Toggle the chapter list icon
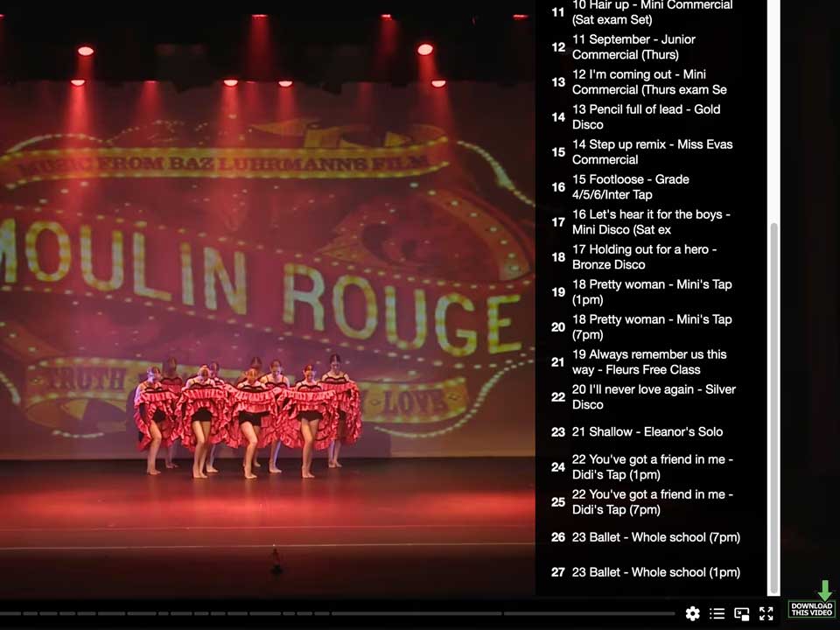Image resolution: width=840 pixels, height=630 pixels. [x=717, y=613]
